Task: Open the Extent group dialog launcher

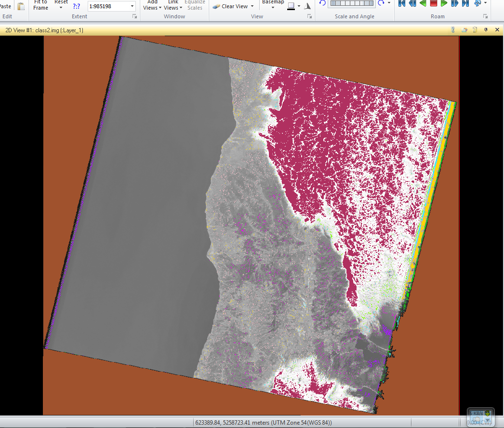Action: [x=134, y=16]
